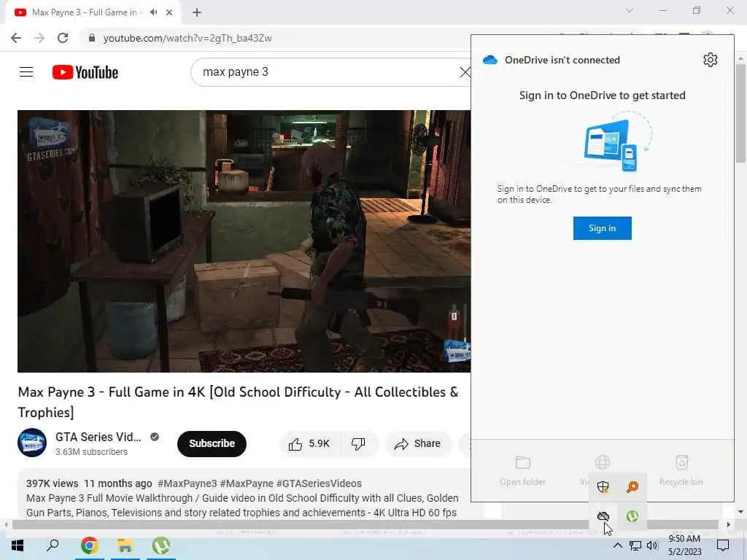Click the #GTASeriesVideos hashtag

[319, 483]
